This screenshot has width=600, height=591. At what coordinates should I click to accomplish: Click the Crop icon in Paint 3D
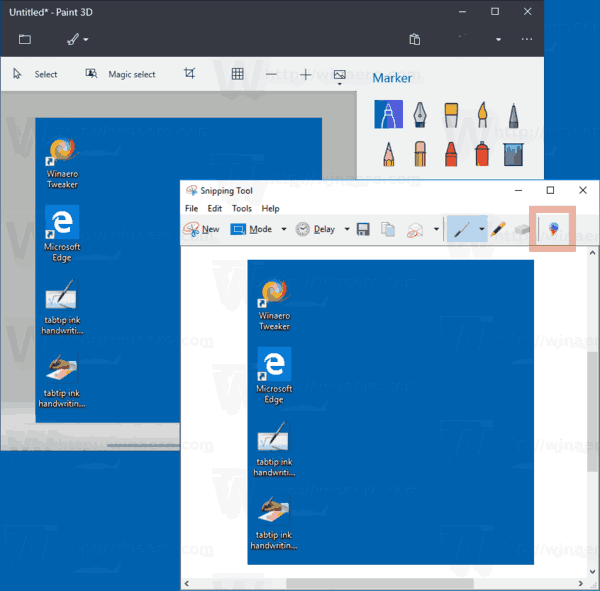point(189,73)
